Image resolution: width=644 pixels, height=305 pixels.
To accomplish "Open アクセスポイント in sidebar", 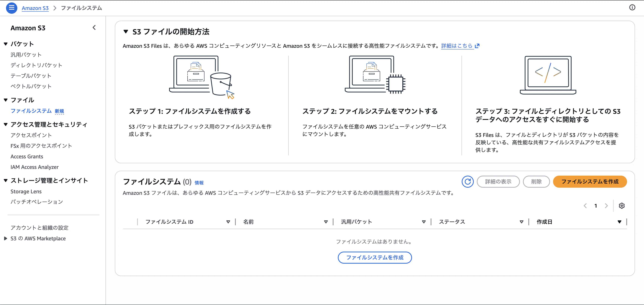I will [31, 135].
